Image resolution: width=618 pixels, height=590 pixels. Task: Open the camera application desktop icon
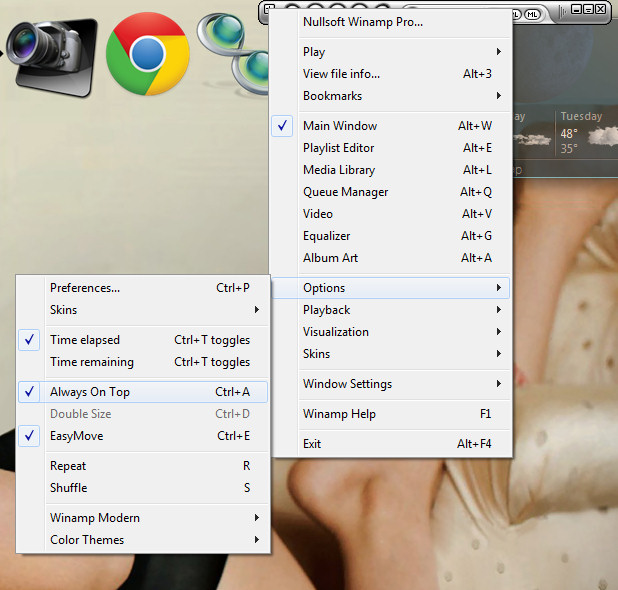51,57
